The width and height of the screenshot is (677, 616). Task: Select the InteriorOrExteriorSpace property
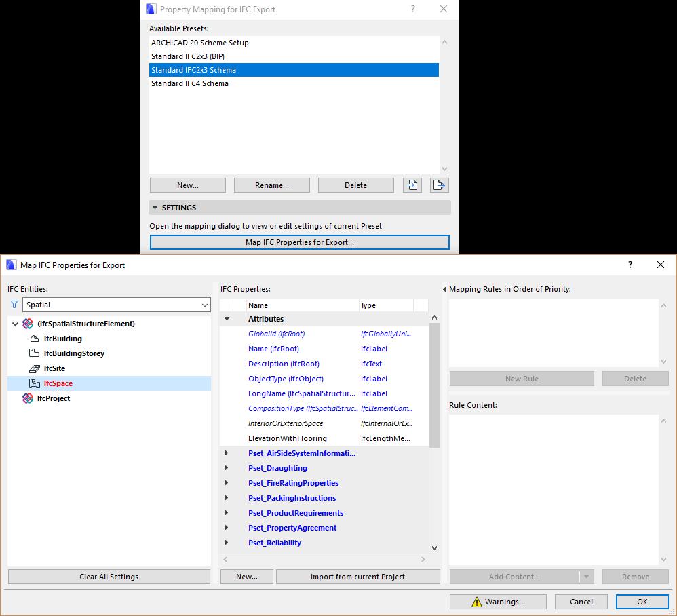click(324, 423)
